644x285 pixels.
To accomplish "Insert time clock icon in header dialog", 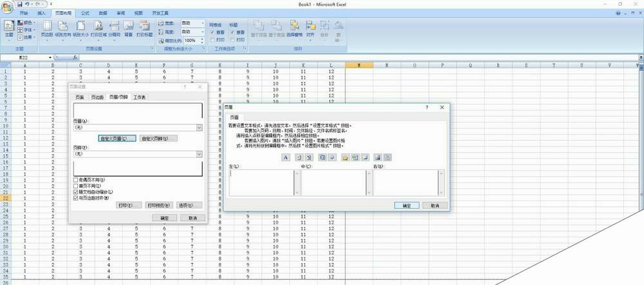I will coord(332,157).
